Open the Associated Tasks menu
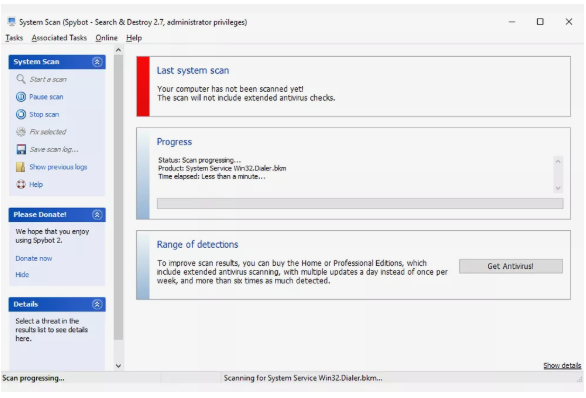 point(59,38)
